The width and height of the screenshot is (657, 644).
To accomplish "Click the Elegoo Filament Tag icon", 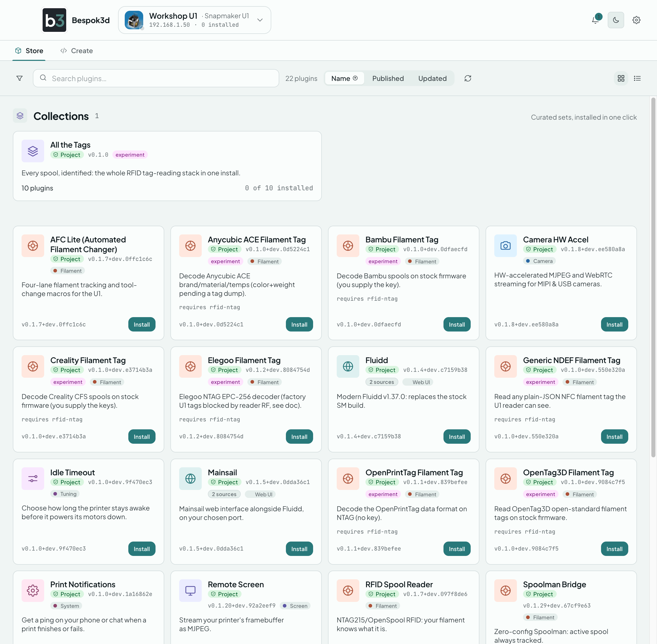I will point(190,366).
